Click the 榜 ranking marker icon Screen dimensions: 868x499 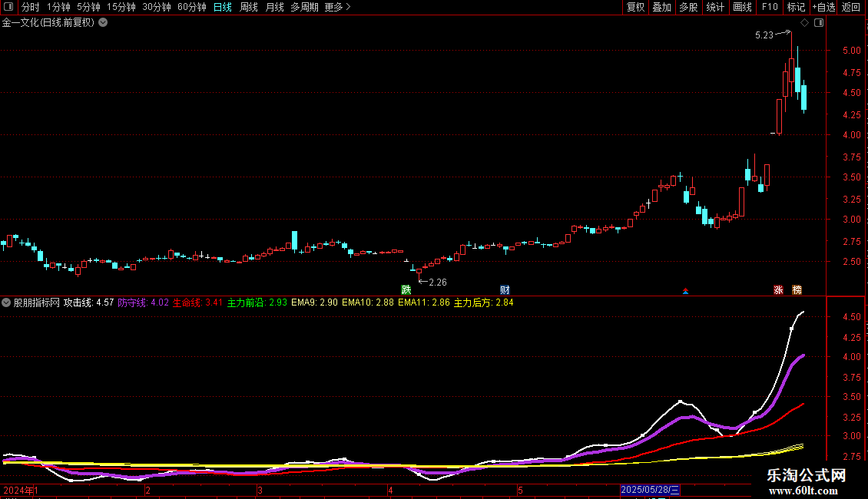pyautogui.click(x=797, y=290)
